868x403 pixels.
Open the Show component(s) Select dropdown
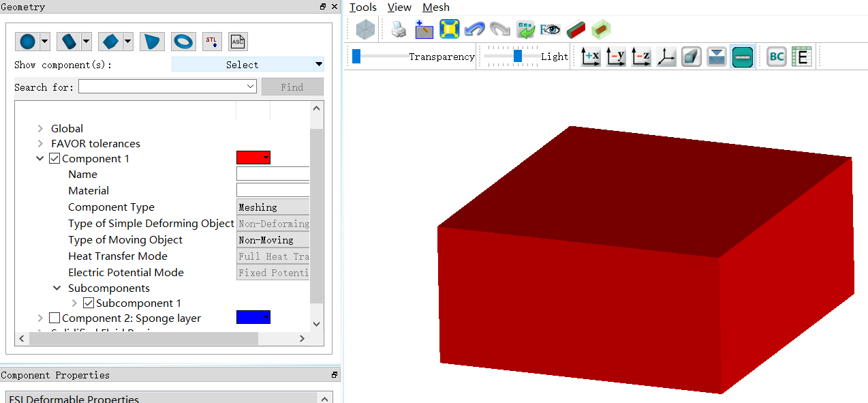[x=247, y=64]
